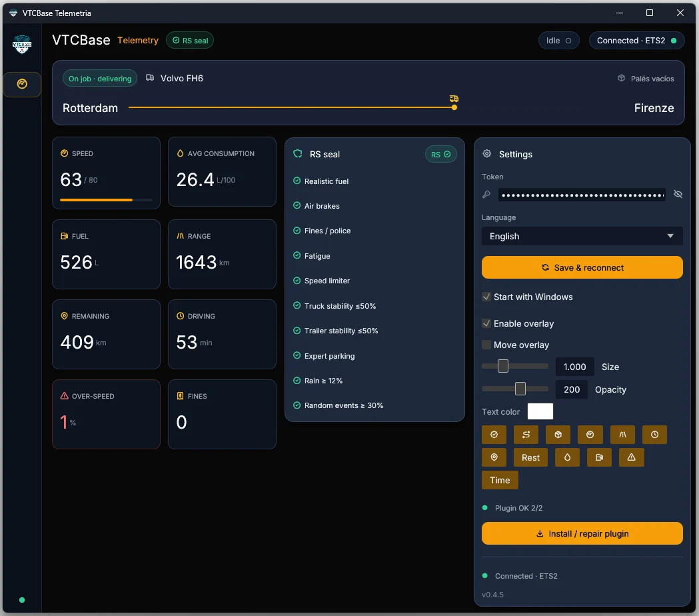699x616 pixels.
Task: Click the Idle status pill
Action: [558, 41]
